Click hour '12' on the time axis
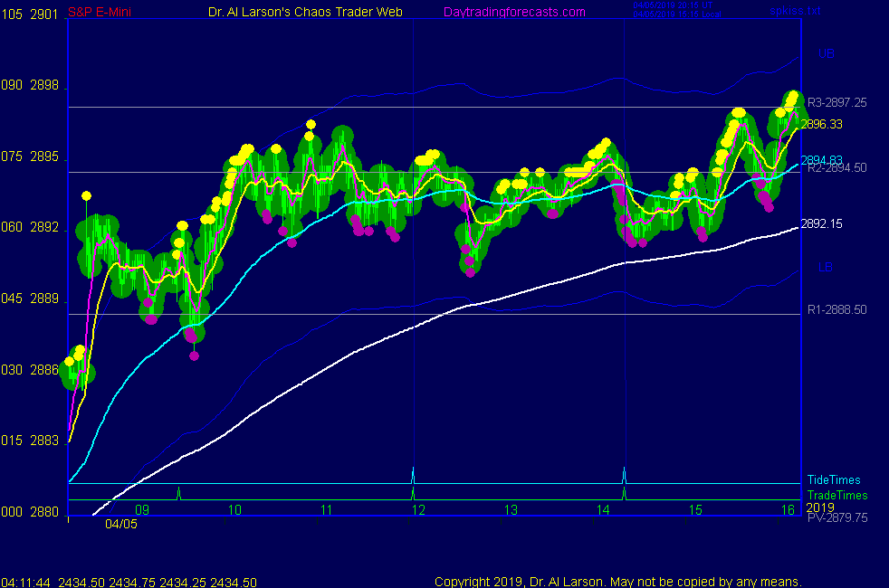This screenshot has height=588, width=889. click(418, 510)
